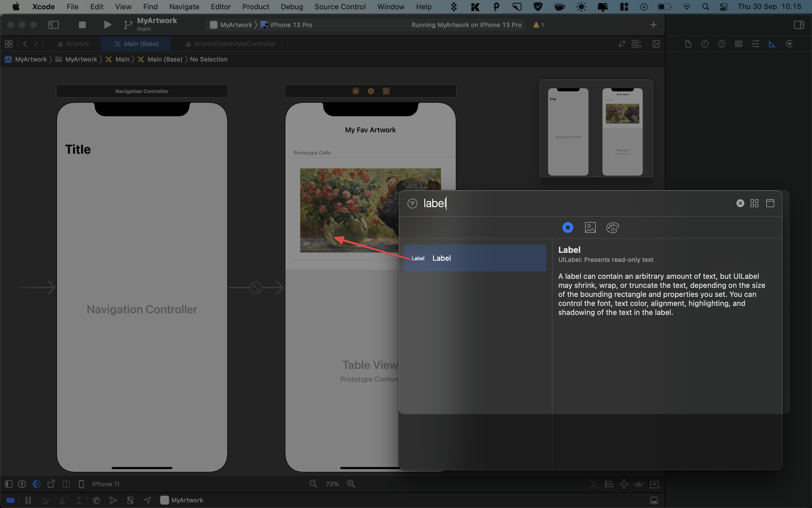Switch to the Main (Base) tab

[x=136, y=44]
